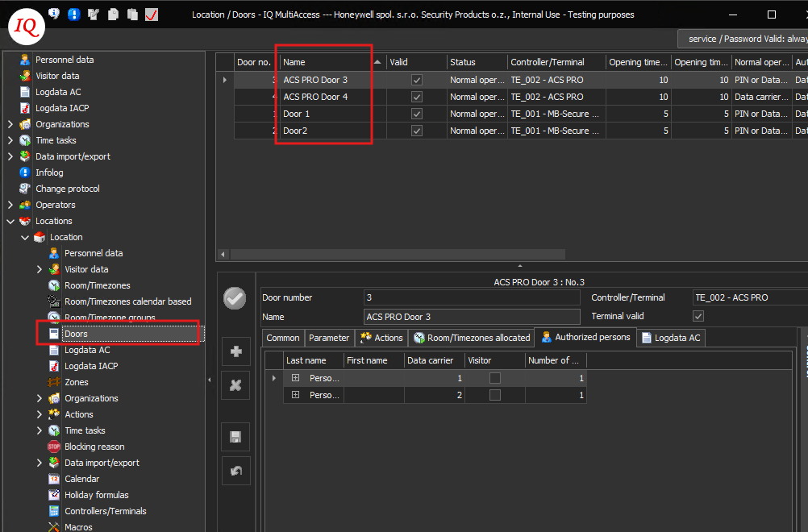Image resolution: width=808 pixels, height=532 pixels.
Task: Expand the top-level Organizations node
Action: coord(10,124)
